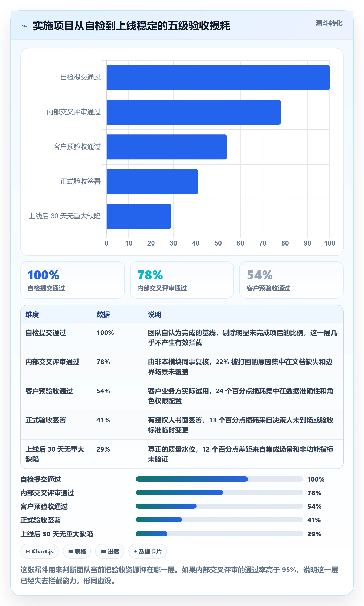Select the 上线后 30 天无重大缺陷 table row label
Screen dimensions: 364x606
55,454
